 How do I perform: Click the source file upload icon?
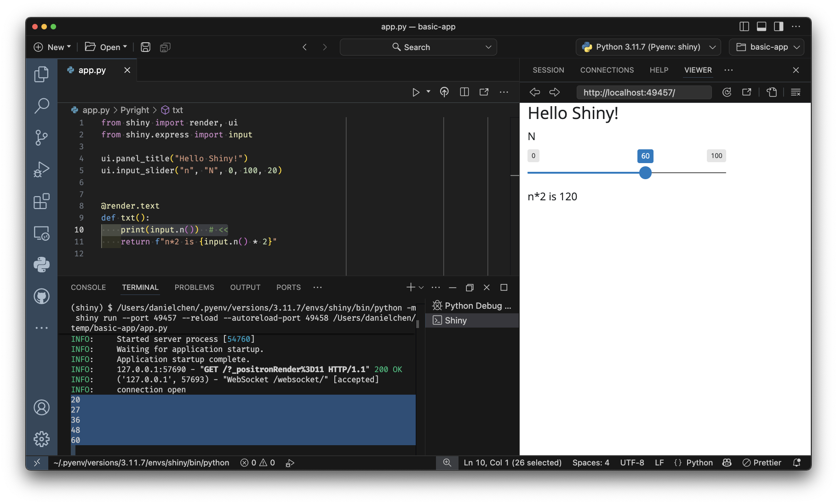click(444, 92)
